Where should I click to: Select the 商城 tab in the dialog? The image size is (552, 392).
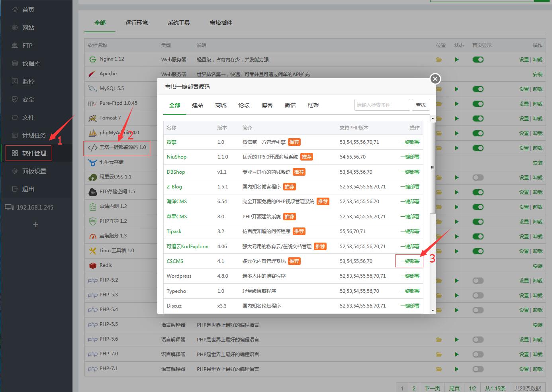221,105
